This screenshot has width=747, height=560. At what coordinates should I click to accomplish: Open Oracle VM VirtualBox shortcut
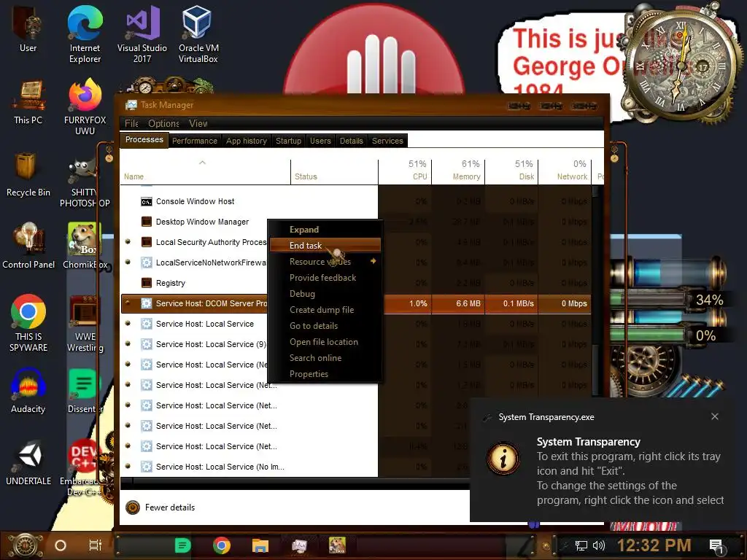tap(198, 34)
